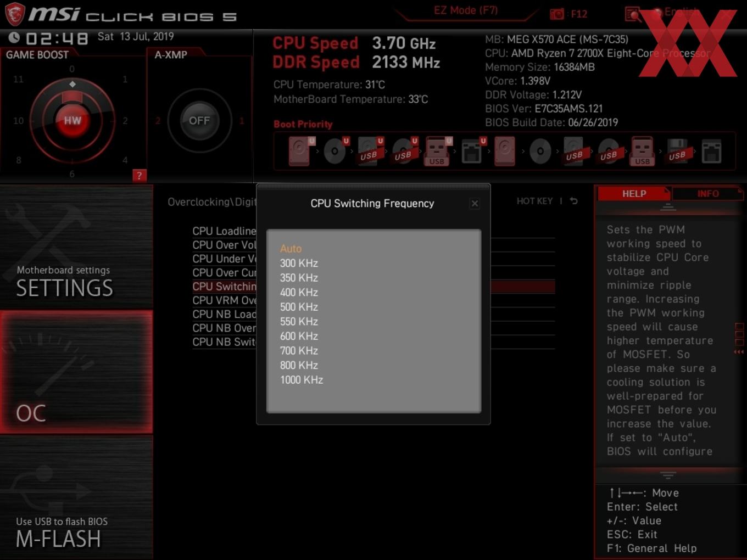Choose 1000 KHz option
Image resolution: width=747 pixels, height=560 pixels.
[302, 380]
